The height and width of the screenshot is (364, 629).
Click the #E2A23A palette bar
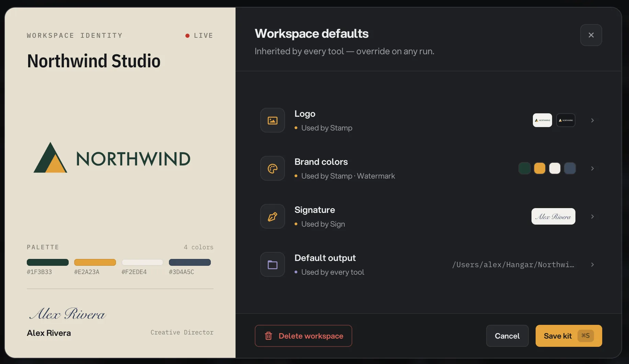pos(95,262)
